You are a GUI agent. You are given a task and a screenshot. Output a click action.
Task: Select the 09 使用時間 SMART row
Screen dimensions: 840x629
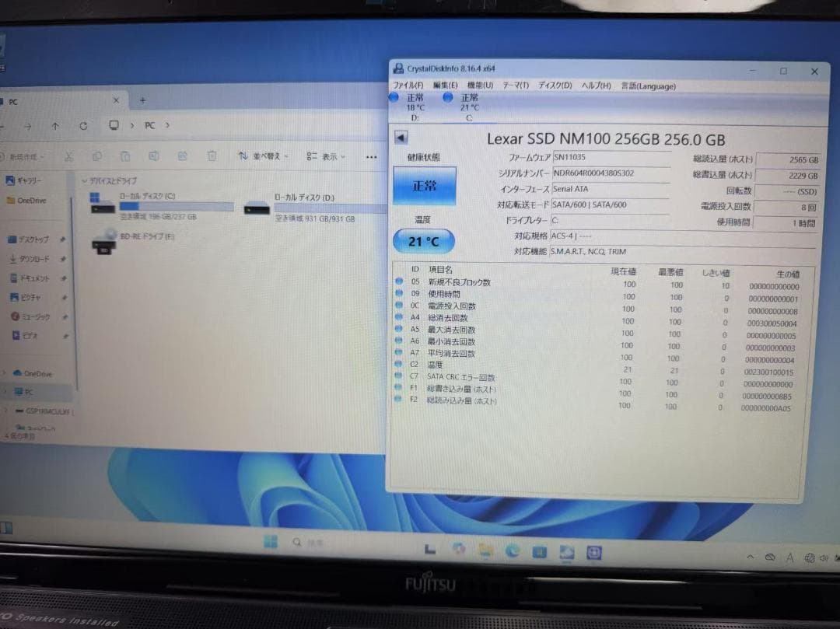(597, 295)
